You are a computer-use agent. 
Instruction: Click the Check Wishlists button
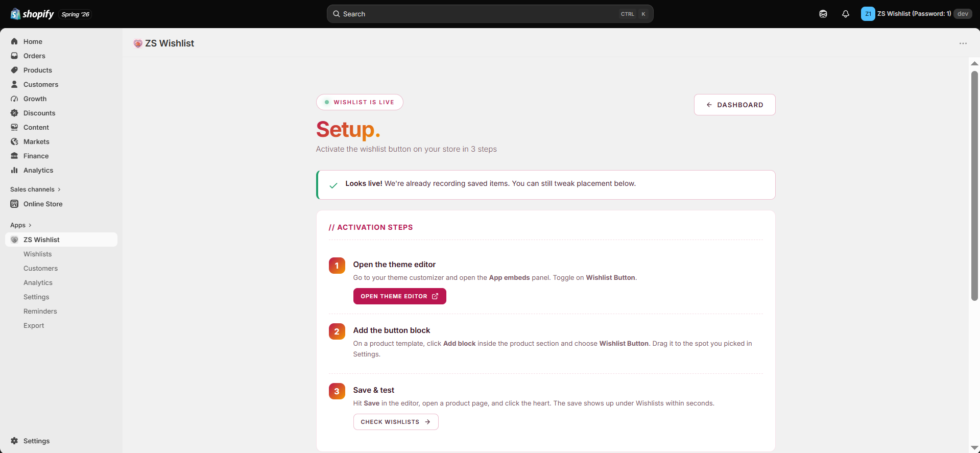point(396,422)
